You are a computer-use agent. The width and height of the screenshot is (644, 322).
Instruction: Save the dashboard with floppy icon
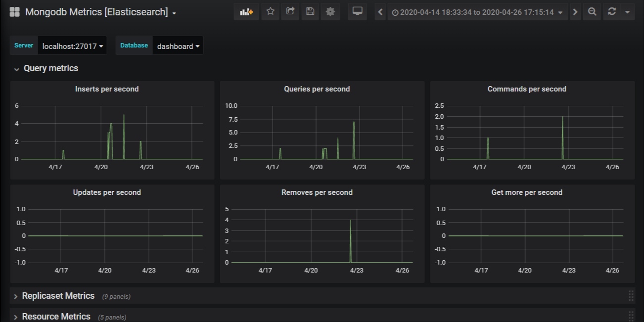[x=310, y=12]
